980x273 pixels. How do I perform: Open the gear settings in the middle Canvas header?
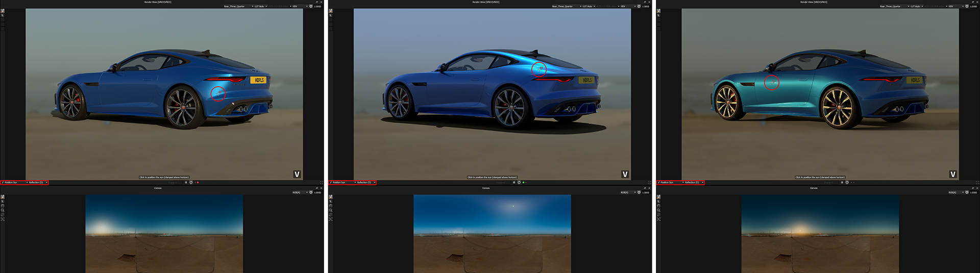(639, 192)
